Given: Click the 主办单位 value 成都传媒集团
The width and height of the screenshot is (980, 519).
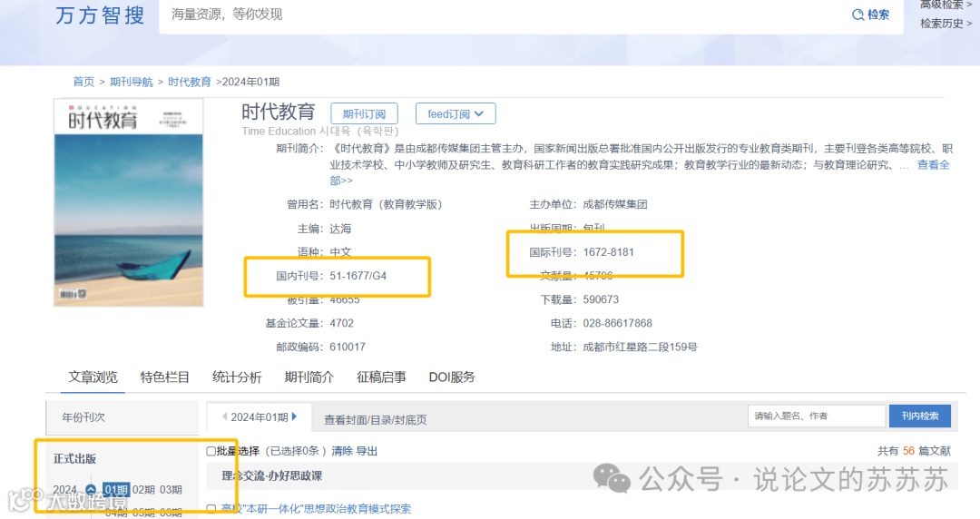Looking at the screenshot, I should [x=615, y=204].
